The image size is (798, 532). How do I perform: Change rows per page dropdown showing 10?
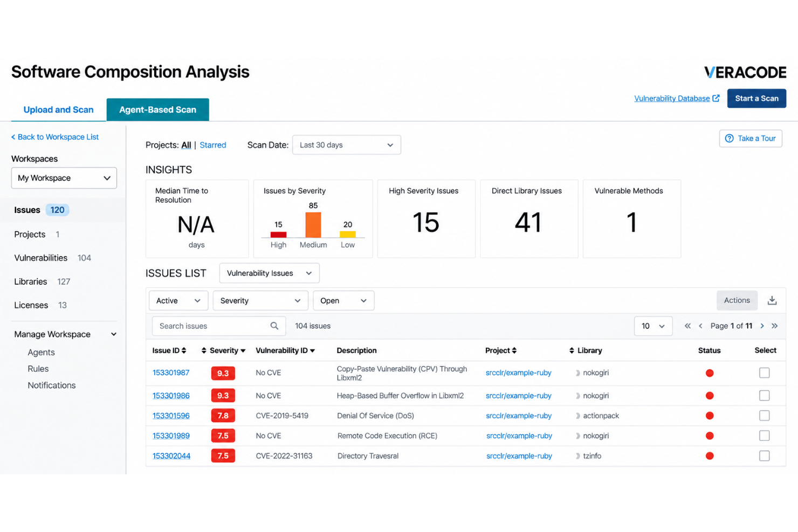coord(653,326)
